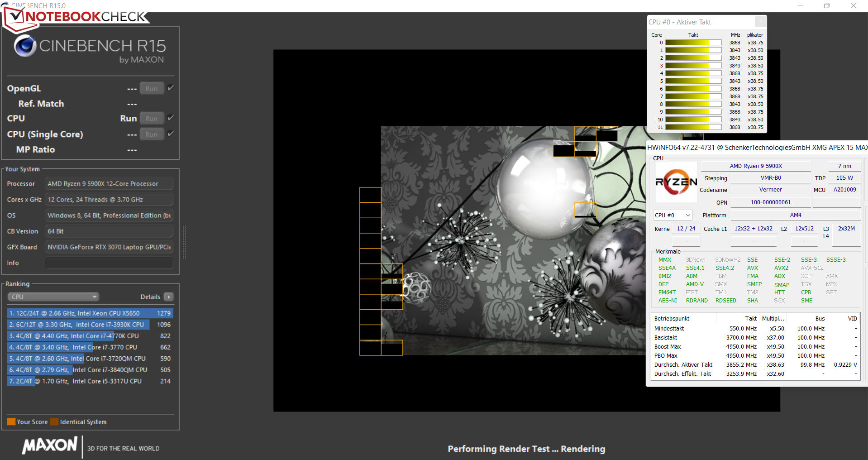868x460 pixels.
Task: Click the AES-NI feature flag
Action: [x=668, y=301]
